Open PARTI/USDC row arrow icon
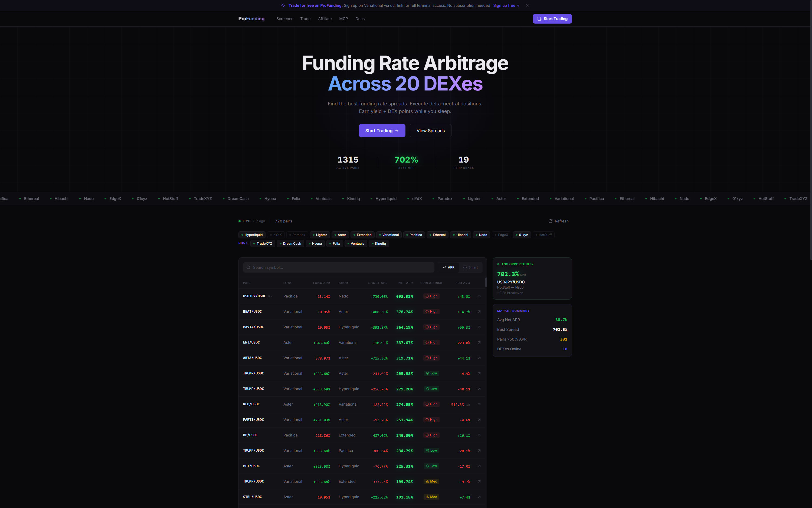This screenshot has height=508, width=812. (479, 420)
